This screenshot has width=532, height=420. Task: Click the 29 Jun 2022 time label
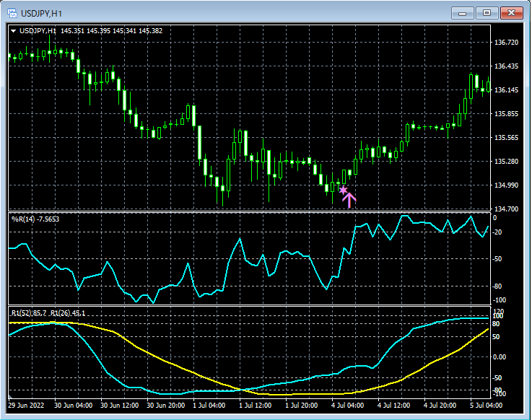(x=26, y=406)
